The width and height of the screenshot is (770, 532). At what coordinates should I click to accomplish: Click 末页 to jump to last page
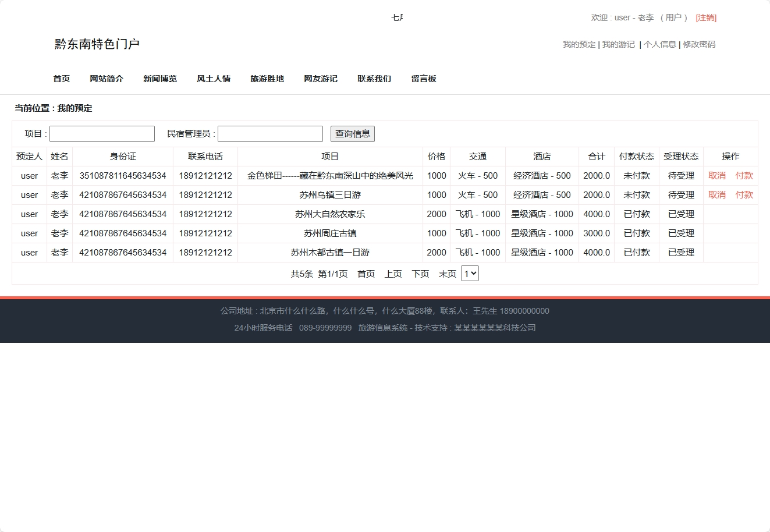[447, 273]
